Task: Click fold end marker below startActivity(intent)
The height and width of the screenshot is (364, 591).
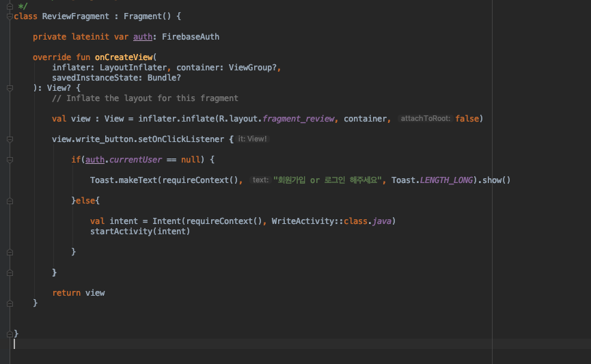Action: 10,252
